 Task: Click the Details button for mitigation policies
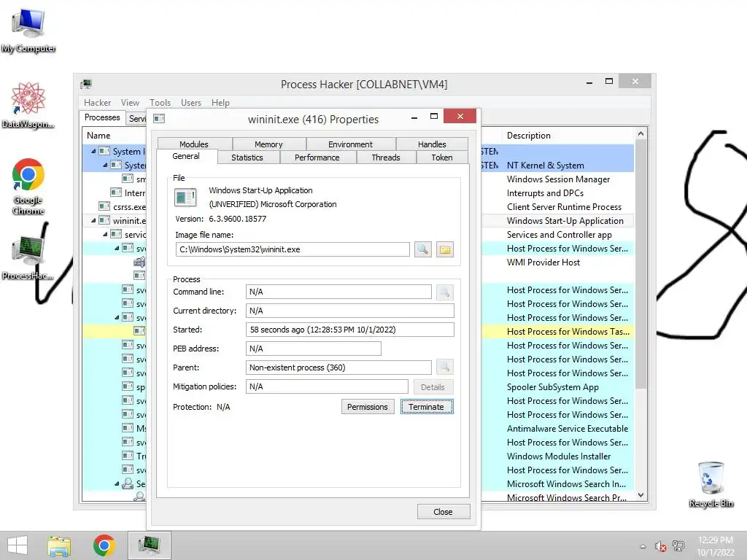click(x=433, y=387)
